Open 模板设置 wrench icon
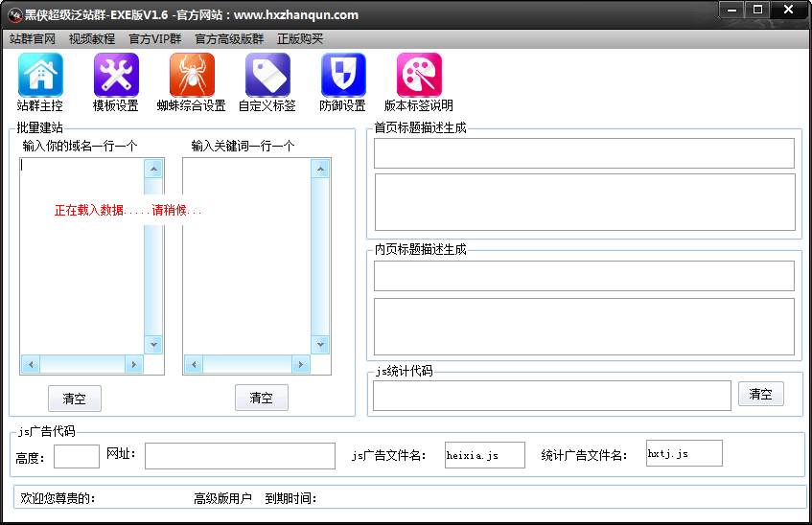The image size is (812, 525). pos(116,75)
